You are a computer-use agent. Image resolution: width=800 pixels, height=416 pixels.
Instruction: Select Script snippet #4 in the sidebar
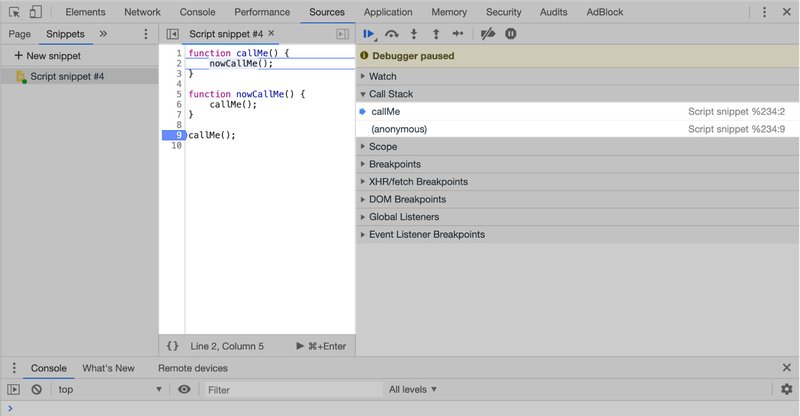tap(79, 76)
